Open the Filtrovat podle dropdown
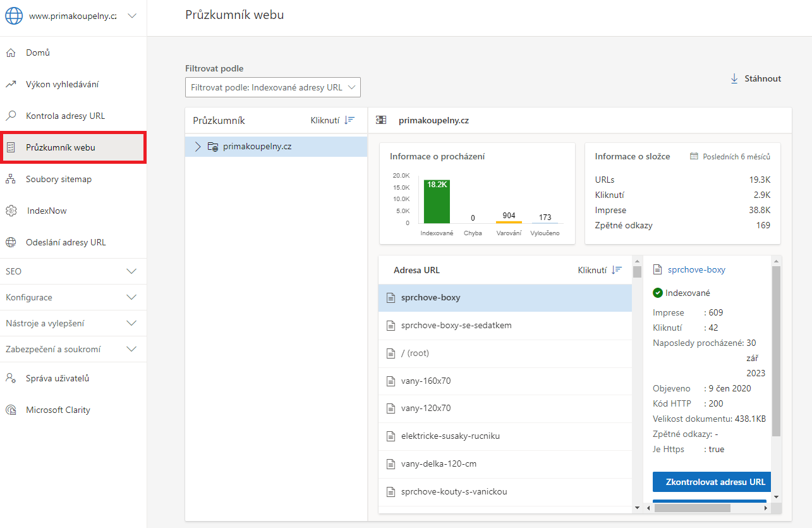This screenshot has width=812, height=528. click(x=273, y=87)
